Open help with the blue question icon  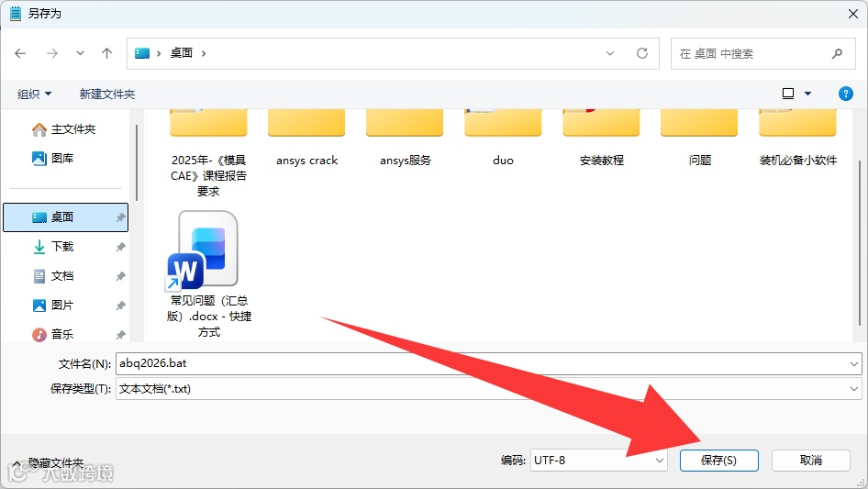click(x=845, y=94)
